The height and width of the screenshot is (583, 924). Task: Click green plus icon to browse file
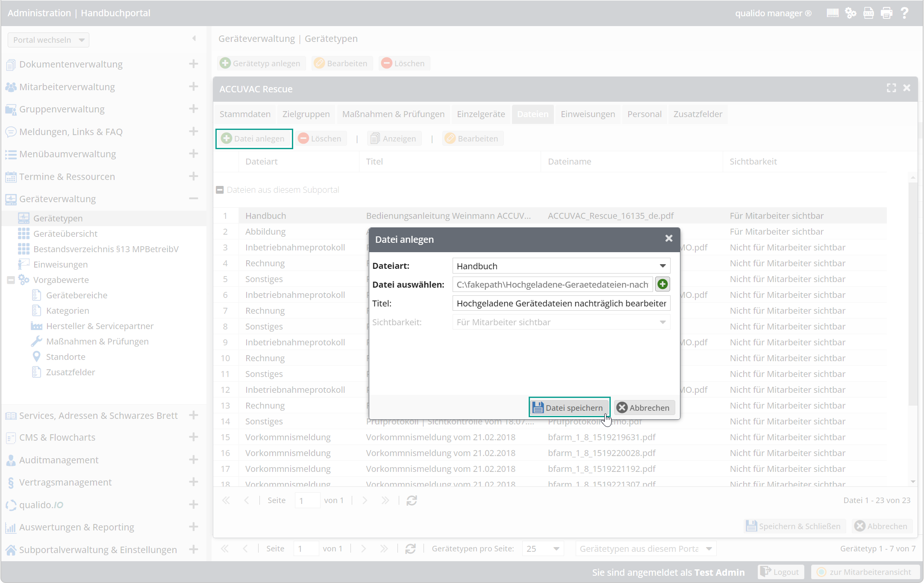662,284
